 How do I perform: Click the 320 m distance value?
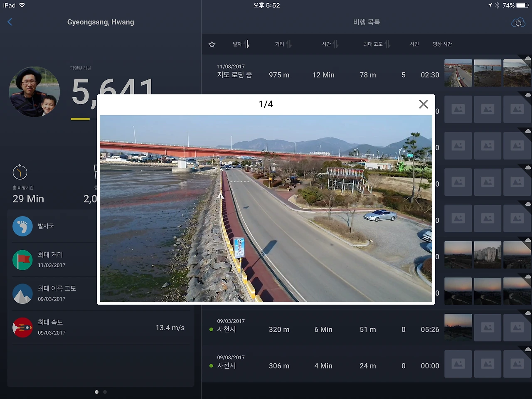click(279, 330)
